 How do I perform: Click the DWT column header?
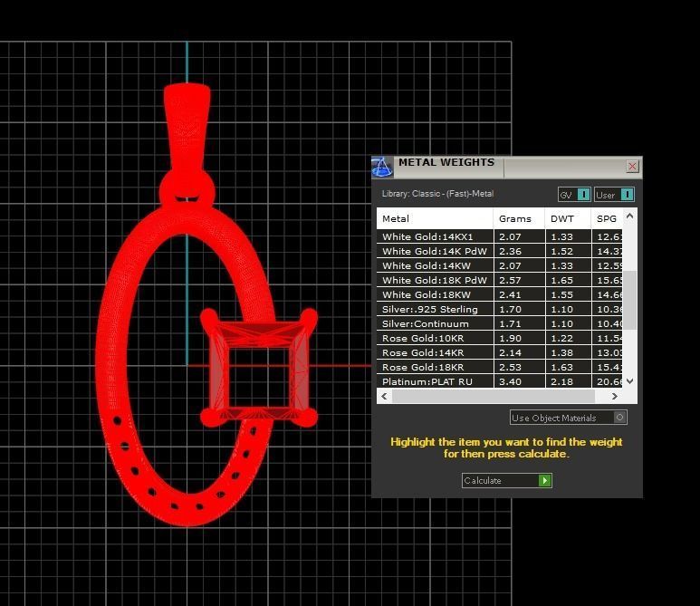tap(568, 219)
